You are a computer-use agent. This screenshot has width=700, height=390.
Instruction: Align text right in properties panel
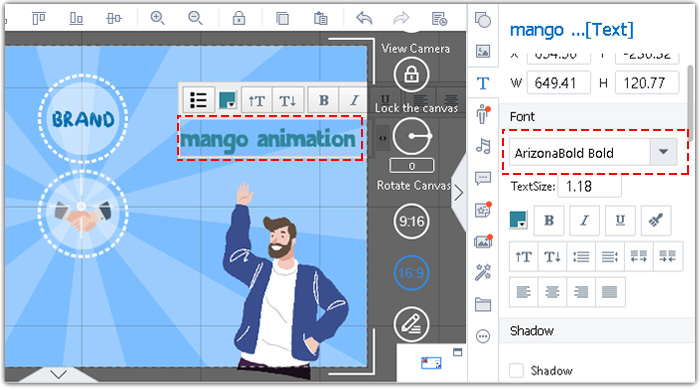[x=581, y=292]
